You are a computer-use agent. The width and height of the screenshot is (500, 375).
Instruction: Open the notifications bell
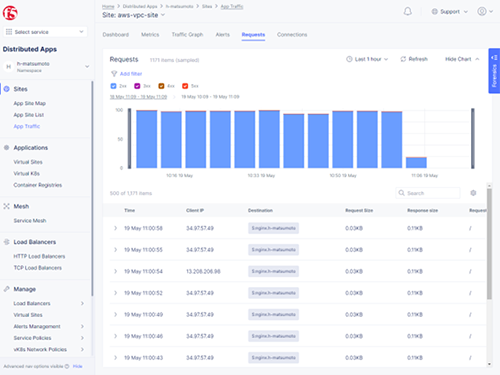pos(407,12)
